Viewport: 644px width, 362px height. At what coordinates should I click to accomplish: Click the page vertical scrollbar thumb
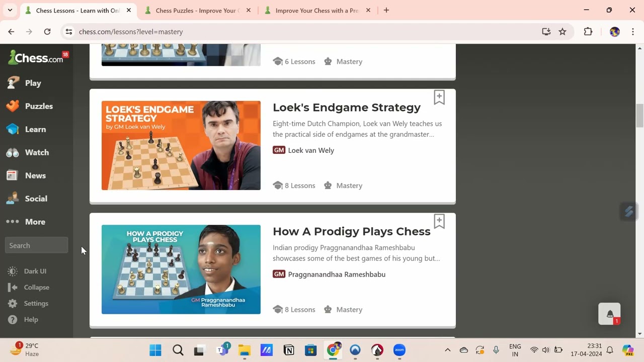pyautogui.click(x=640, y=116)
